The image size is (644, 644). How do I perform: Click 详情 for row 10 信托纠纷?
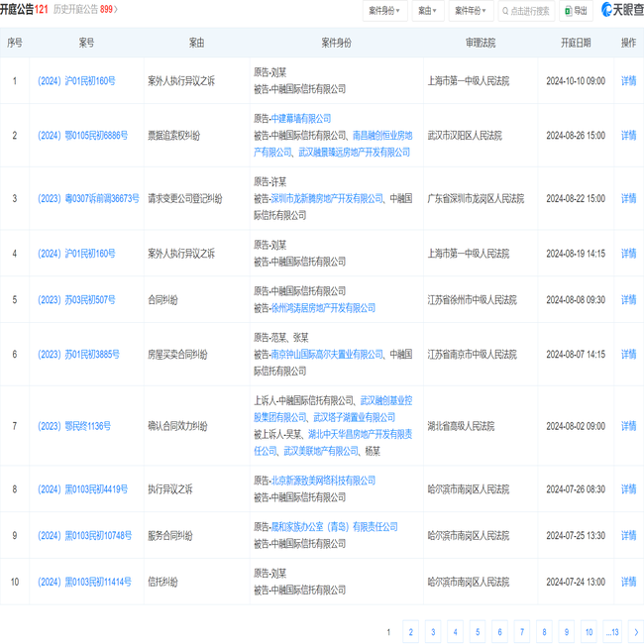click(x=628, y=582)
